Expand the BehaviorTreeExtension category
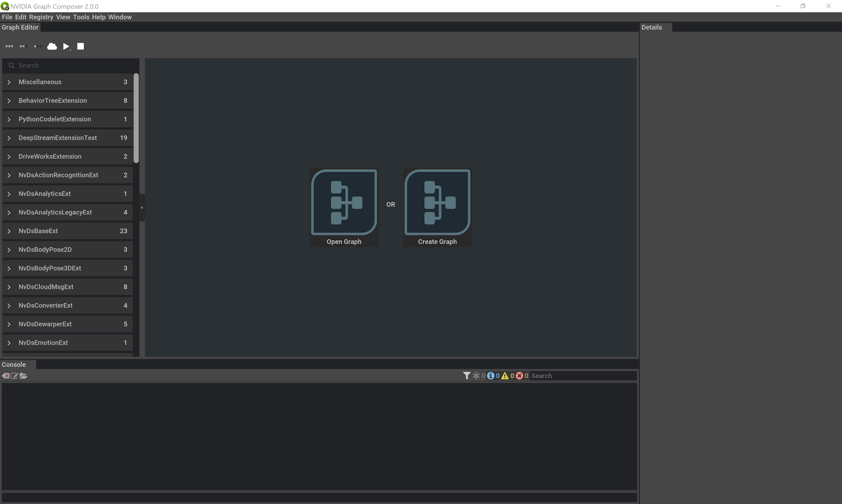842x504 pixels. [x=9, y=101]
